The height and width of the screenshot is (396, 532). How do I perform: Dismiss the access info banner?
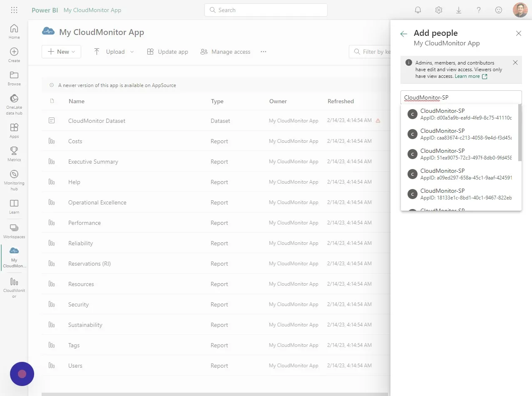515,62
